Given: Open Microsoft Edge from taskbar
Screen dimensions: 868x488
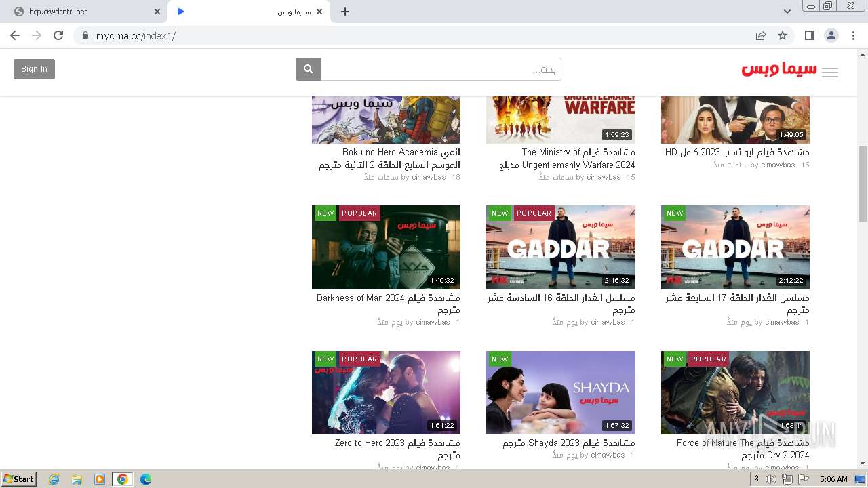Looking at the screenshot, I should (145, 479).
